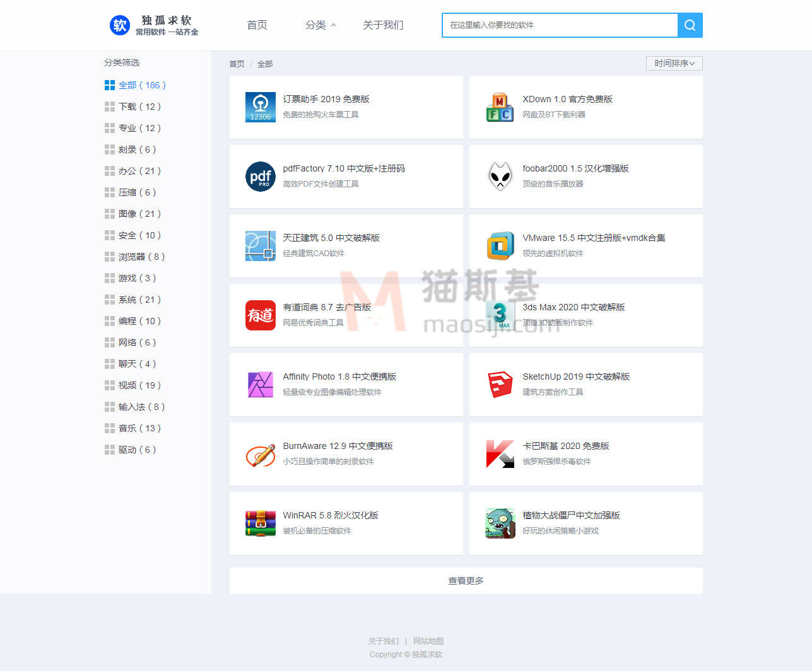Click grid icon beside 驱动 category
The width and height of the screenshot is (812, 671).
[x=110, y=450]
